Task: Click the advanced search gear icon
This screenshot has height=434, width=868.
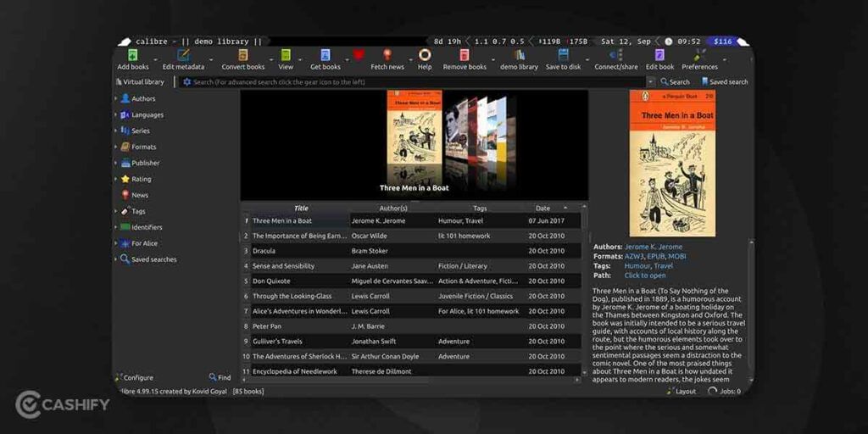Action: click(x=187, y=82)
